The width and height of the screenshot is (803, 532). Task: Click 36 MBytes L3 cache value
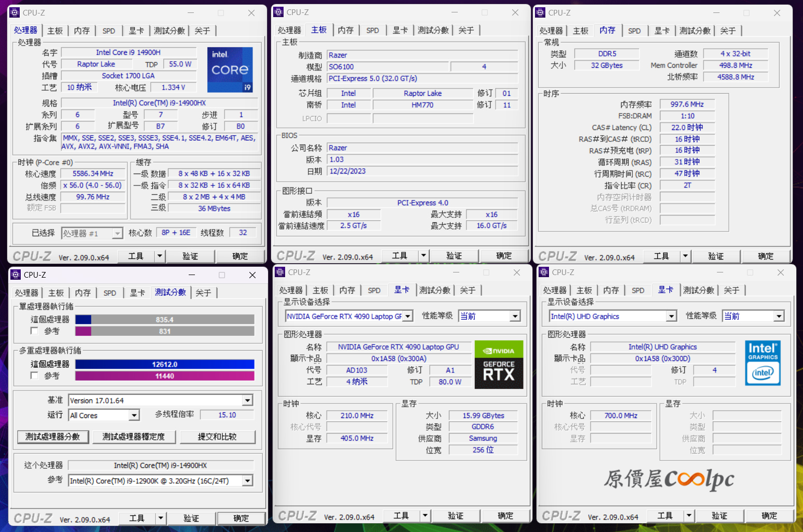click(x=214, y=208)
